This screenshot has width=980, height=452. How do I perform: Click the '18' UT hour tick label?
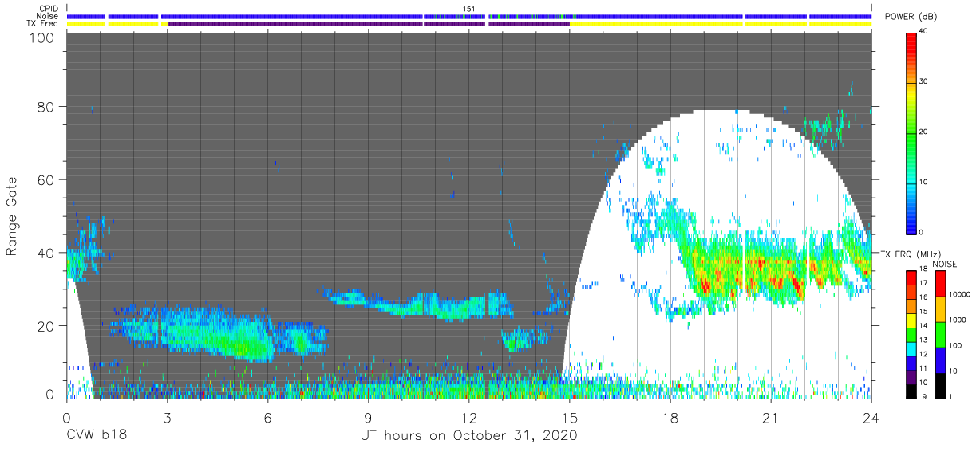pos(670,417)
